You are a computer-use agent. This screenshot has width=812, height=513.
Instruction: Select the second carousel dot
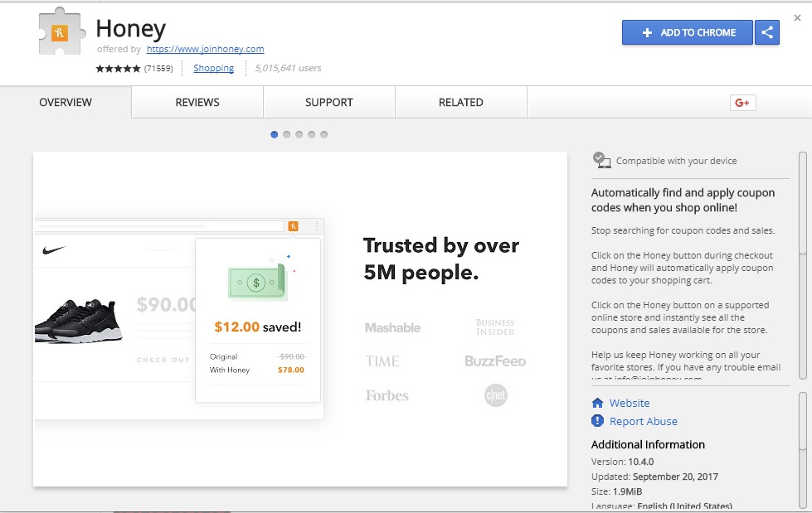(x=286, y=134)
